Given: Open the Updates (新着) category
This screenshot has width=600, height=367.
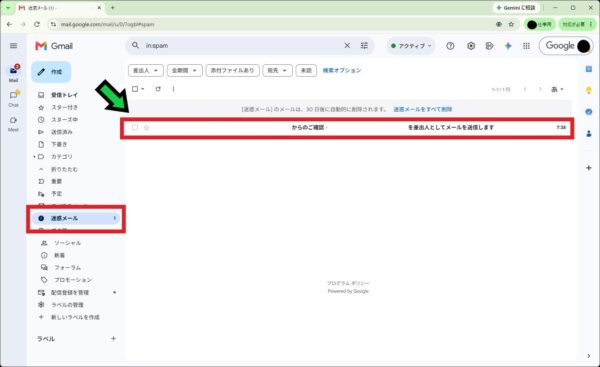Looking at the screenshot, I should click(x=59, y=255).
